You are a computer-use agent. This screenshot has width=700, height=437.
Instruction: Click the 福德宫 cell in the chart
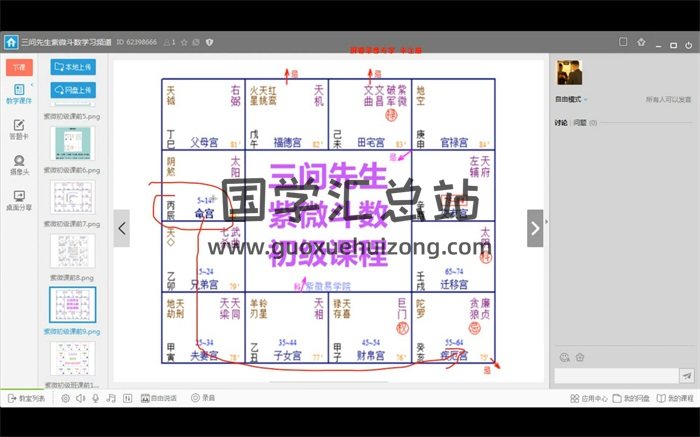pyautogui.click(x=287, y=114)
